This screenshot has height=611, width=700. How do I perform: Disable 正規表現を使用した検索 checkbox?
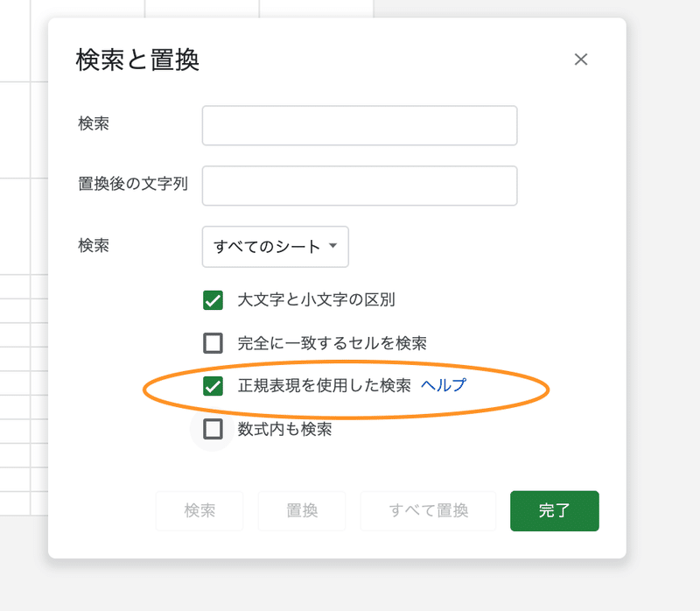point(213,386)
